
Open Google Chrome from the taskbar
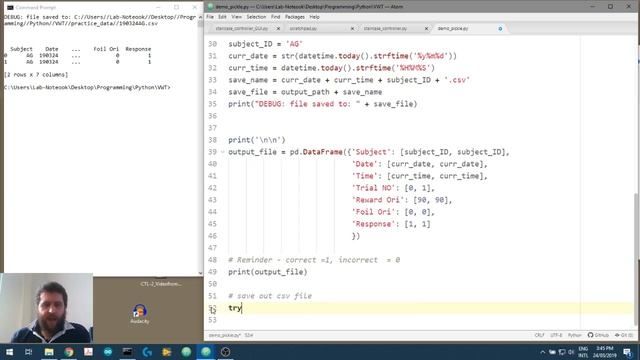(x=69, y=352)
